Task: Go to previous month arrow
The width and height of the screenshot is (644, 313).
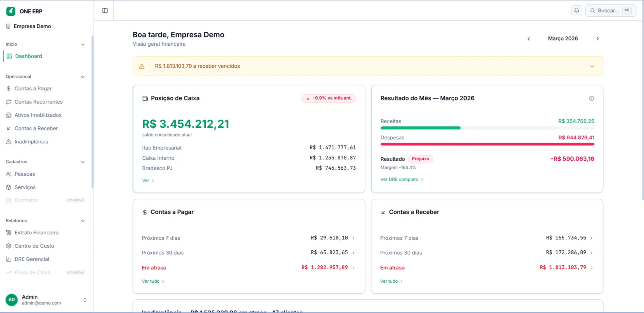Action: click(529, 39)
